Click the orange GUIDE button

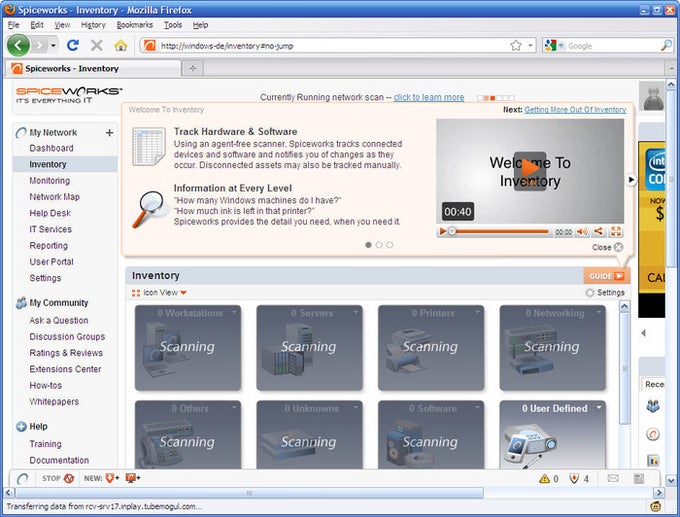[606, 276]
